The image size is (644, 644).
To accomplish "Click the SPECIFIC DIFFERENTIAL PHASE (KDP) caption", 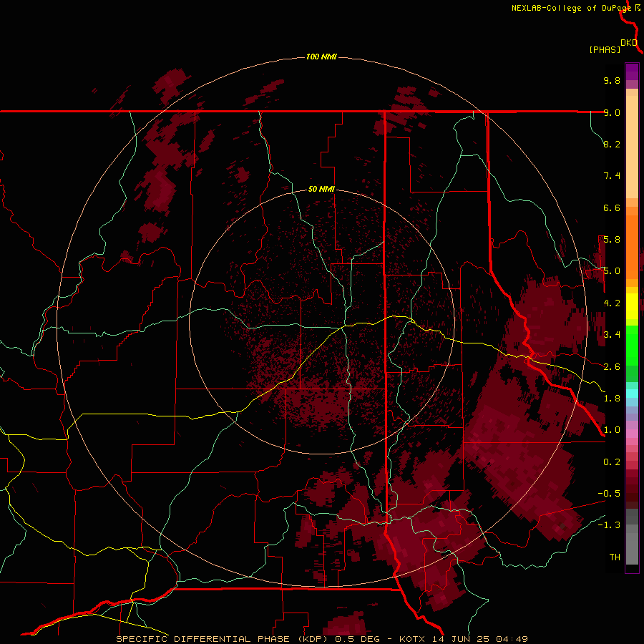I will click(x=223, y=639).
